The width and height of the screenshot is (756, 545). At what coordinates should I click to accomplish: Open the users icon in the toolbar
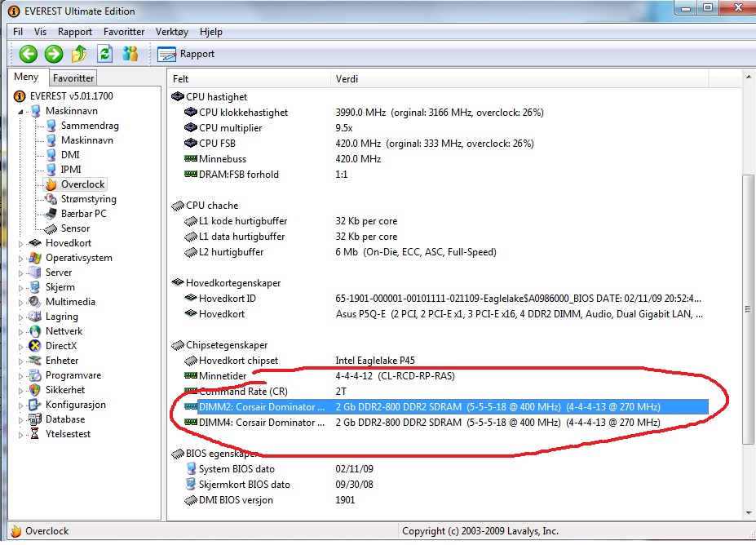coord(130,54)
